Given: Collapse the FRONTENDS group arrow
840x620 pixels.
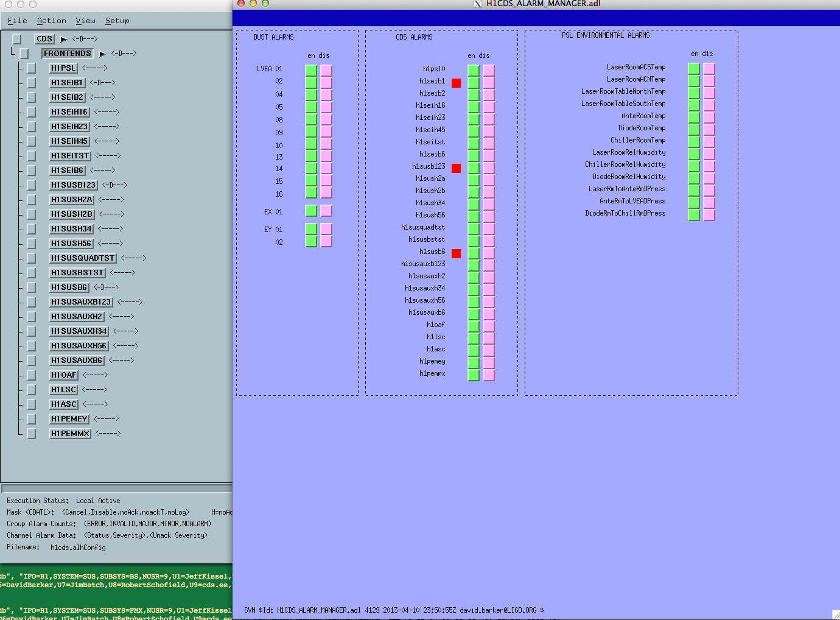Looking at the screenshot, I should (x=102, y=54).
